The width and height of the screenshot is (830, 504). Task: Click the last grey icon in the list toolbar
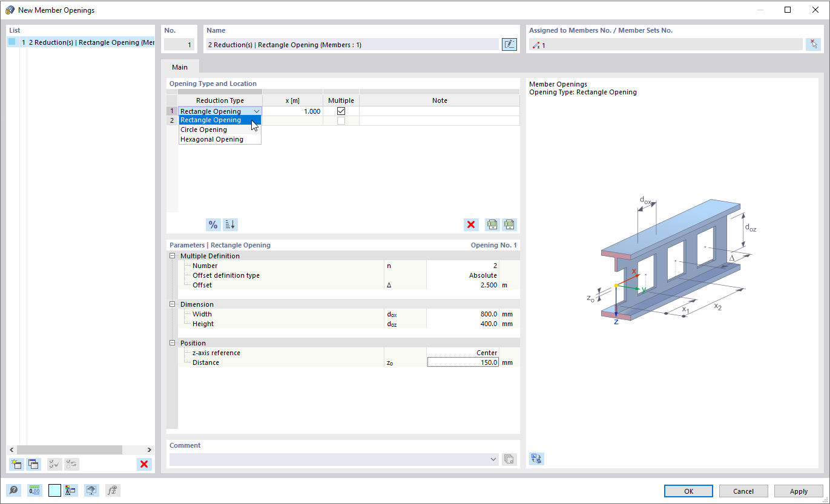[71, 464]
